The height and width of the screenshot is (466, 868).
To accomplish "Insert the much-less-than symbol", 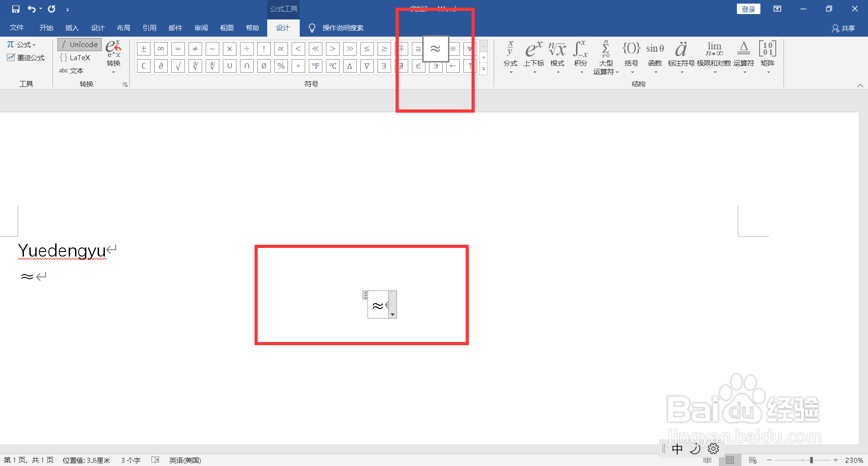I will 315,49.
